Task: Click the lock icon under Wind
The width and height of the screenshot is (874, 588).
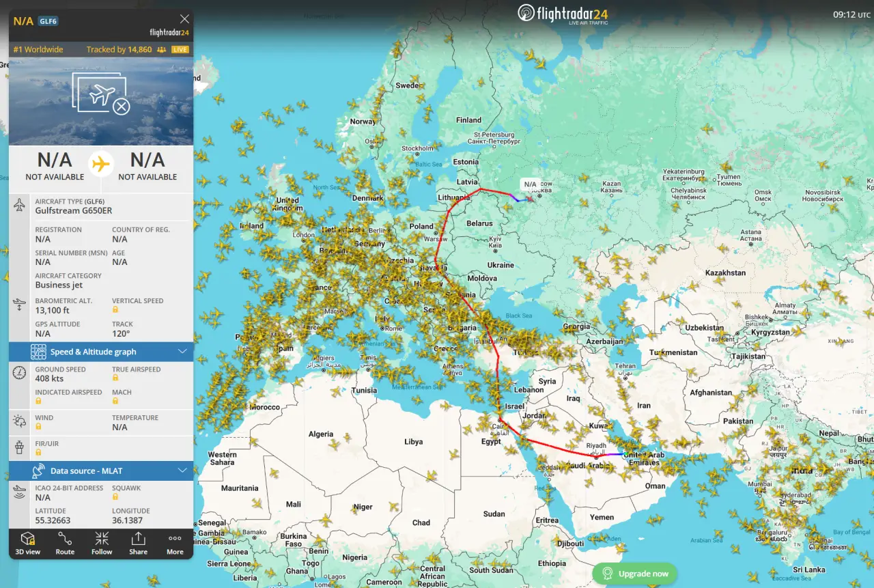Action: click(x=38, y=426)
